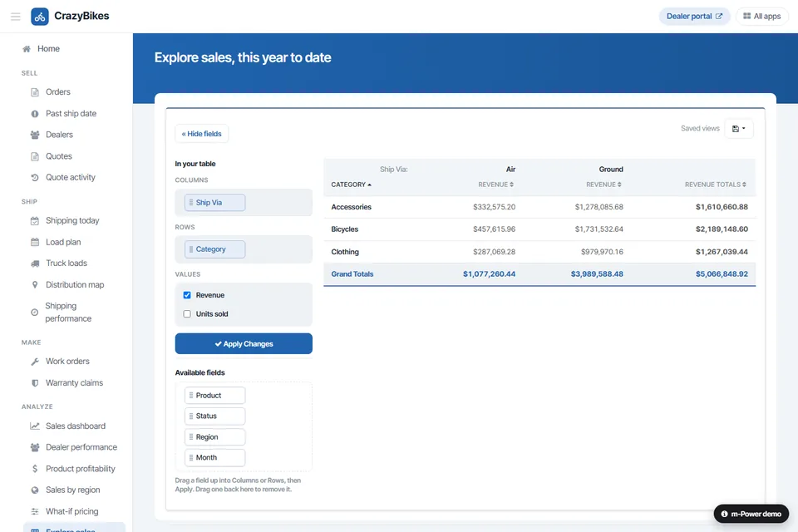Click the Orders document icon
The width and height of the screenshot is (798, 532).
coord(35,92)
